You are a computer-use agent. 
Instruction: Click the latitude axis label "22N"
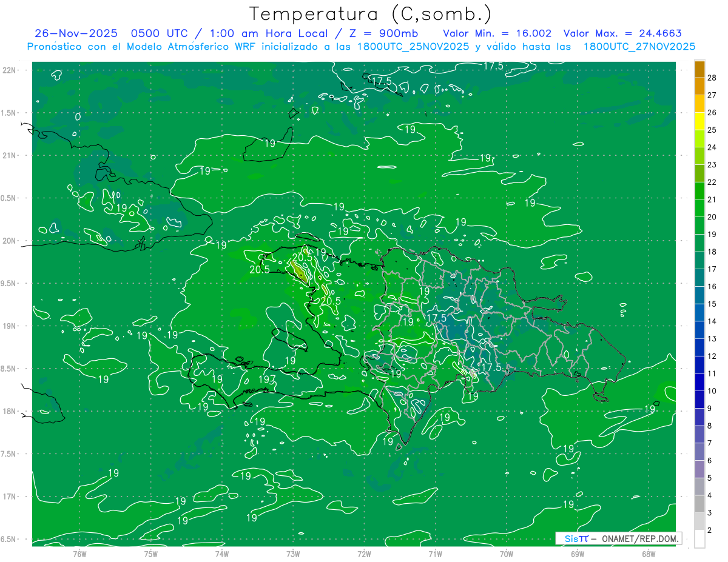pos(10,70)
